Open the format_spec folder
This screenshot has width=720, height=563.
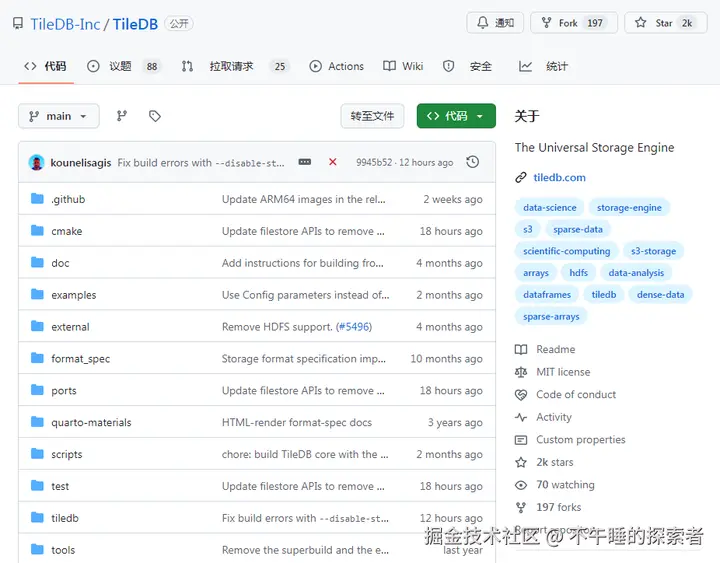click(x=80, y=359)
